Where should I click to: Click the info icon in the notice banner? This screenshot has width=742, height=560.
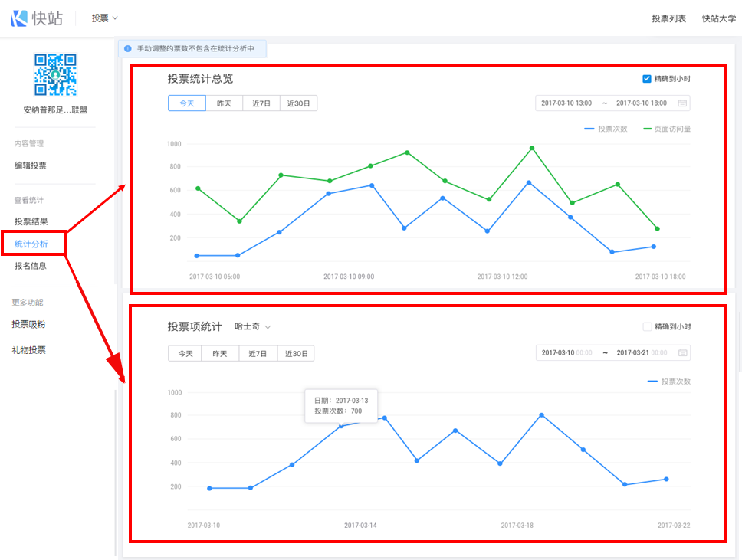click(128, 48)
